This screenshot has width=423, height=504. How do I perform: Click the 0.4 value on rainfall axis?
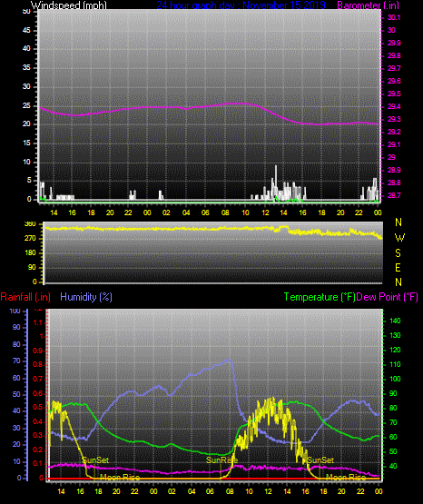[38, 421]
